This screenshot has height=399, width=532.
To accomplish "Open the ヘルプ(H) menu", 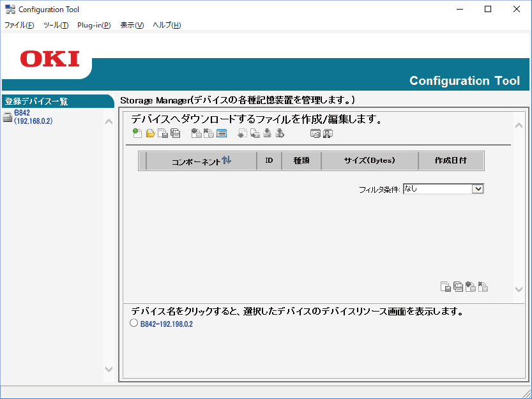I will [x=167, y=25].
